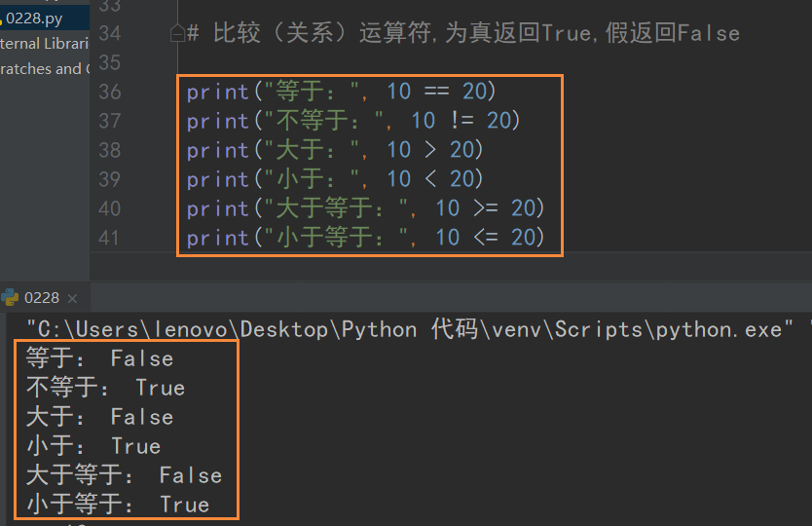Open Scratches and Consoles tree entry
Image resolution: width=812 pixels, height=526 pixels.
45,68
